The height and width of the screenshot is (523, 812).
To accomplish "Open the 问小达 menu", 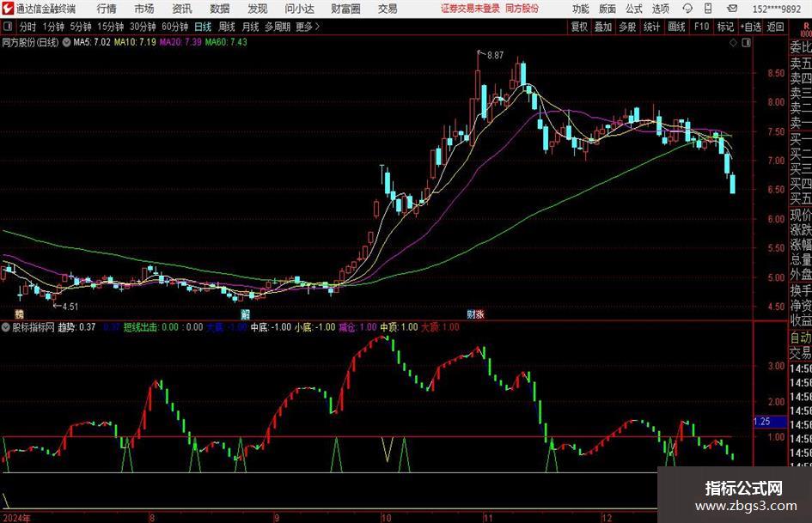I will pyautogui.click(x=299, y=9).
